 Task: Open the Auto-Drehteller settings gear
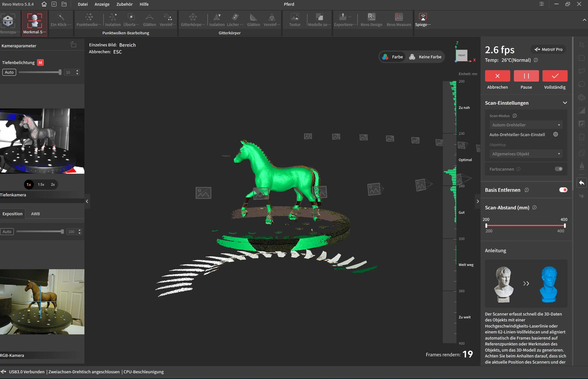click(x=555, y=134)
